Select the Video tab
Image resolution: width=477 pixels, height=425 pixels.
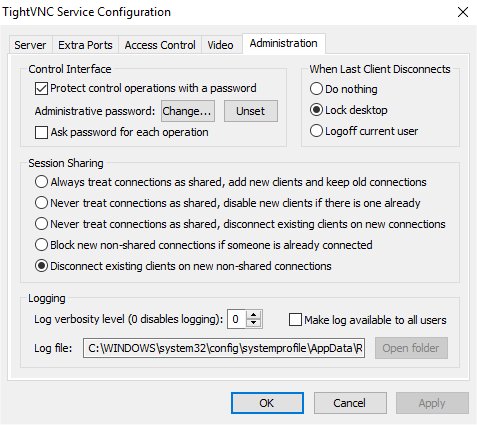(220, 45)
